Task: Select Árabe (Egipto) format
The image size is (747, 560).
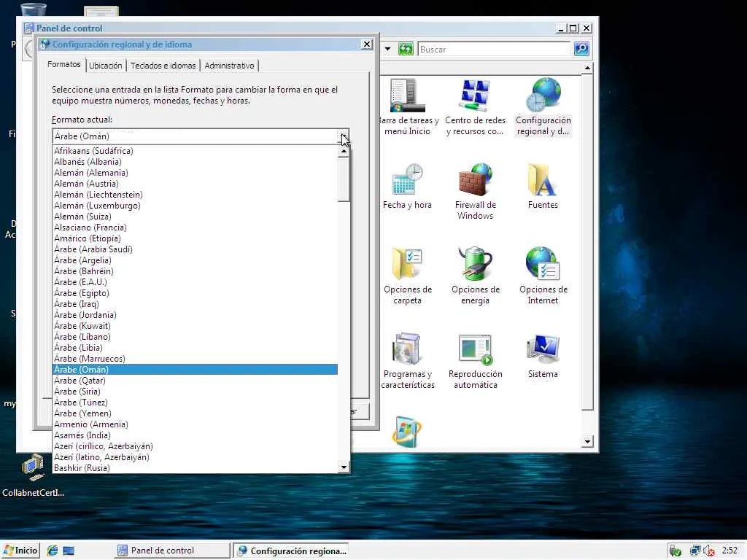Action: [x=195, y=293]
